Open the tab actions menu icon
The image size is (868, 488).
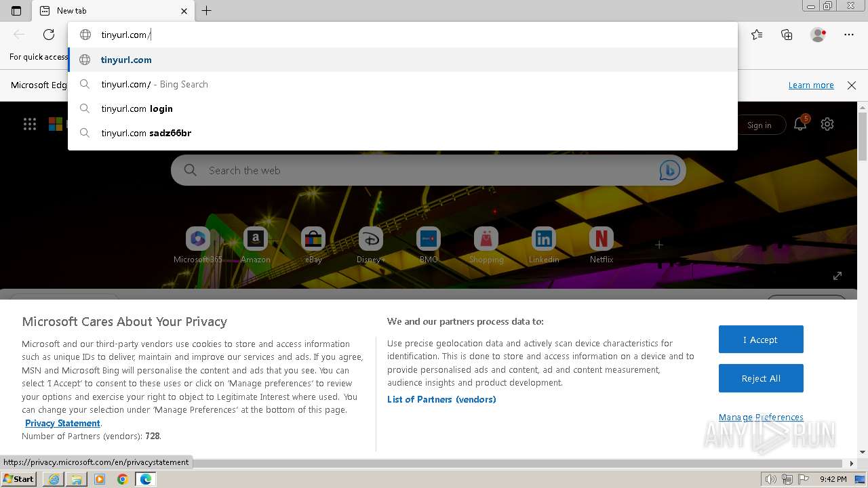[x=16, y=11]
